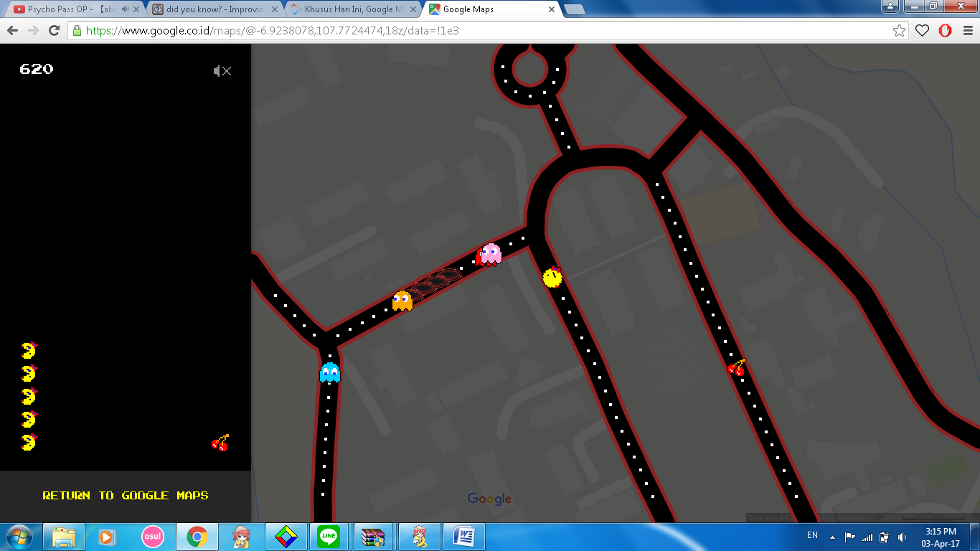
Task: Go forward in browser history
Action: pyautogui.click(x=33, y=30)
